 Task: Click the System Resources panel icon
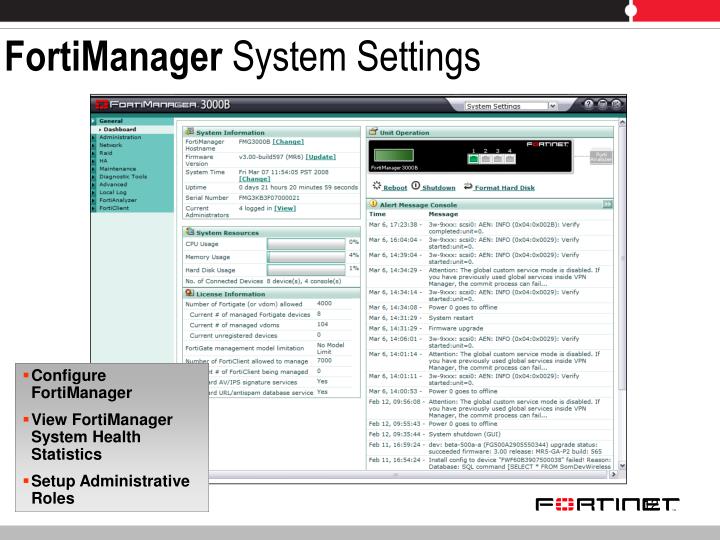click(x=189, y=232)
